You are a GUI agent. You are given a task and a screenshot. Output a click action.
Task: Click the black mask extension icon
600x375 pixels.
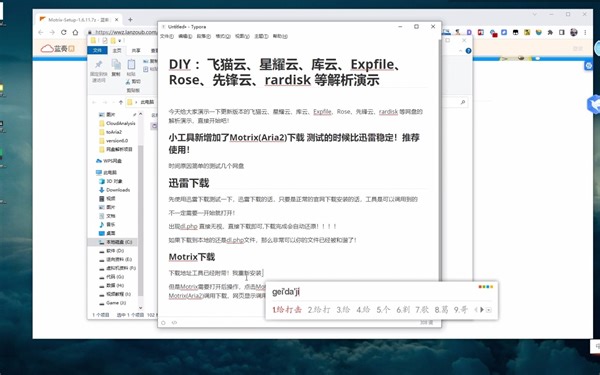(x=515, y=33)
